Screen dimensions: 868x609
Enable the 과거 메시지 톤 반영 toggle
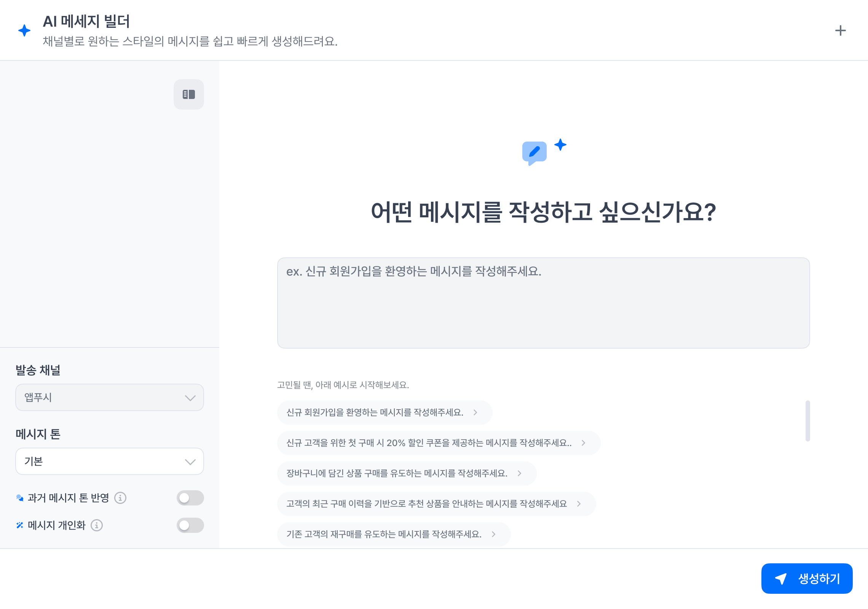pyautogui.click(x=190, y=498)
